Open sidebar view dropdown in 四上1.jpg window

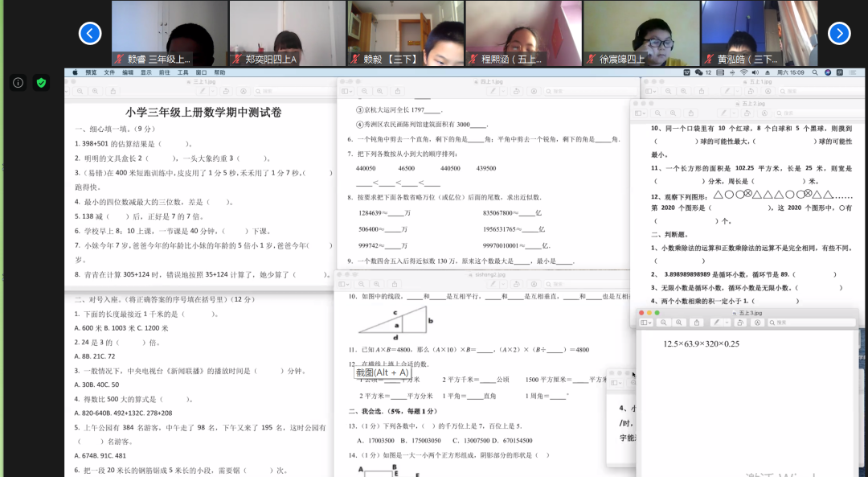tap(346, 91)
